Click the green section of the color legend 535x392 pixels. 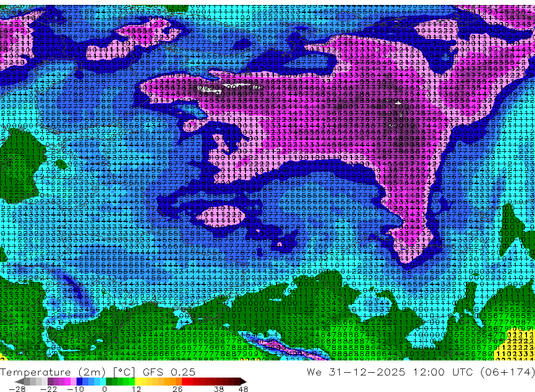coord(120,381)
